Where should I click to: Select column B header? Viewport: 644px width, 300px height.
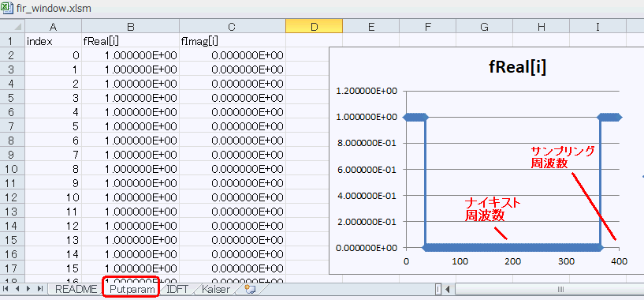[131, 27]
